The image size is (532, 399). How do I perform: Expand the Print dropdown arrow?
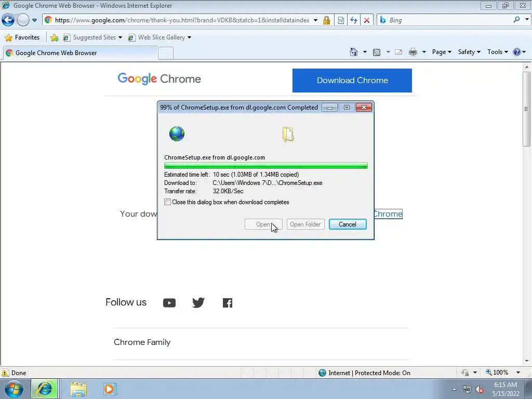(424, 52)
